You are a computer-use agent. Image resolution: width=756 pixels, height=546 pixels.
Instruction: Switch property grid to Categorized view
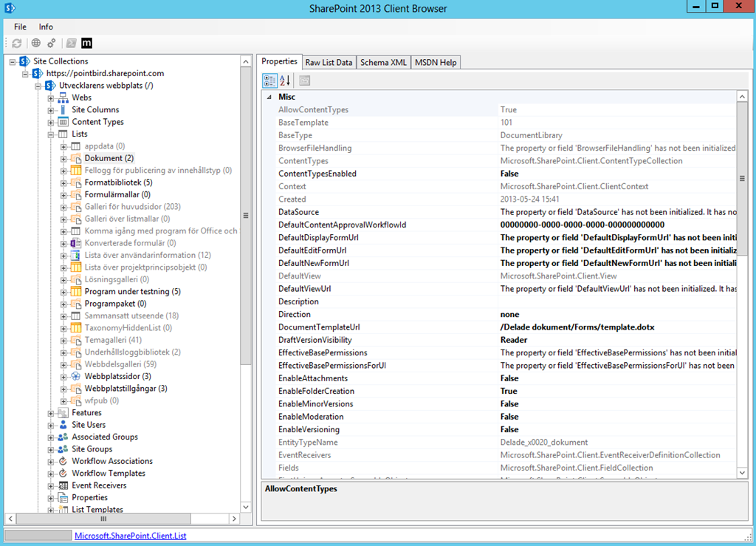click(x=270, y=81)
